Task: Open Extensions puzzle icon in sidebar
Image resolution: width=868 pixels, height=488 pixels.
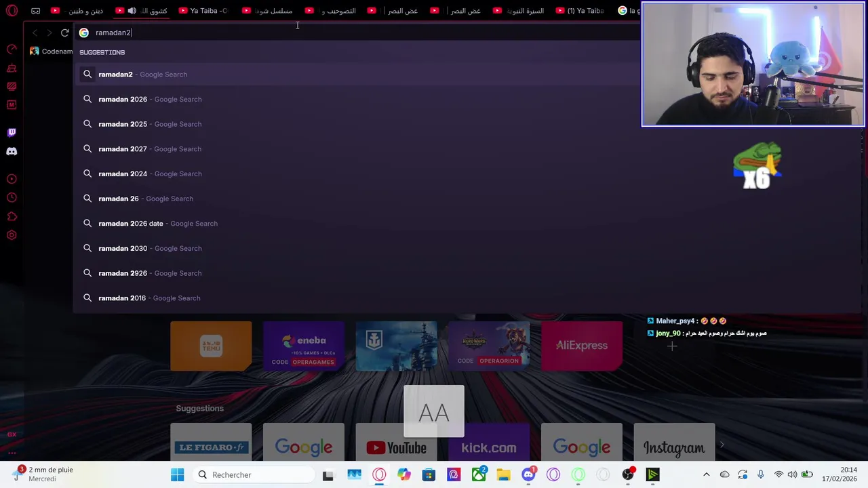Action: 12,217
